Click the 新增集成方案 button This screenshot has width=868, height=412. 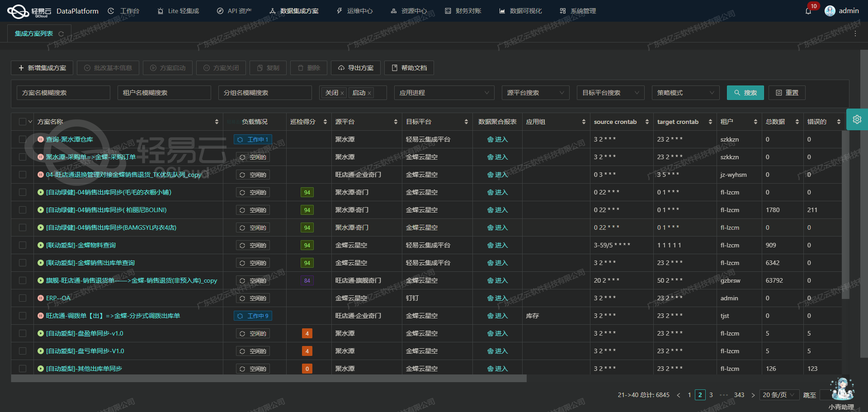42,68
